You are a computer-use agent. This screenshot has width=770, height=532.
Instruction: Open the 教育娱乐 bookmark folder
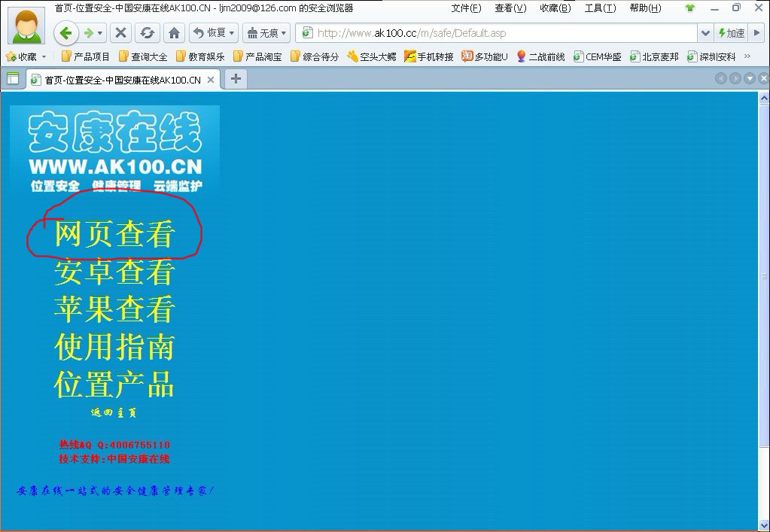click(x=200, y=57)
